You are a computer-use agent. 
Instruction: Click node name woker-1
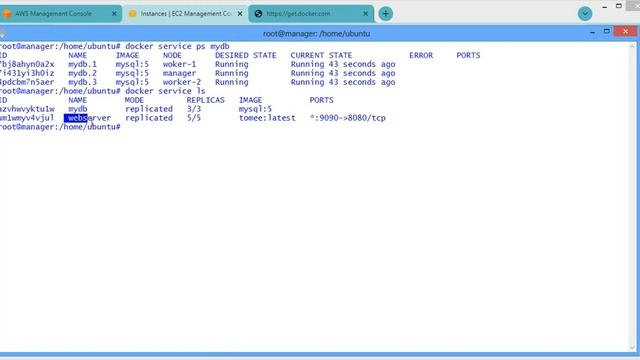point(180,64)
